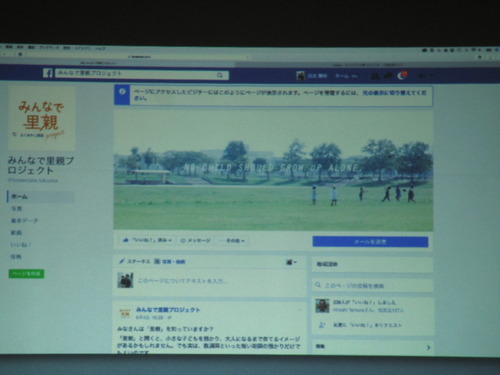Click the magnifier icon in the page post search
This screenshot has width=500, height=375.
point(318,285)
